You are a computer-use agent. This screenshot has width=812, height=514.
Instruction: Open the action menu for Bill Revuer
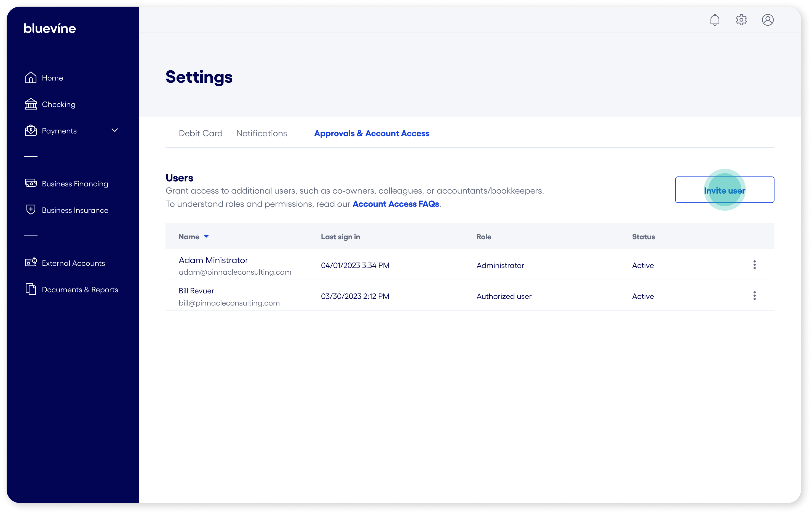[755, 296]
